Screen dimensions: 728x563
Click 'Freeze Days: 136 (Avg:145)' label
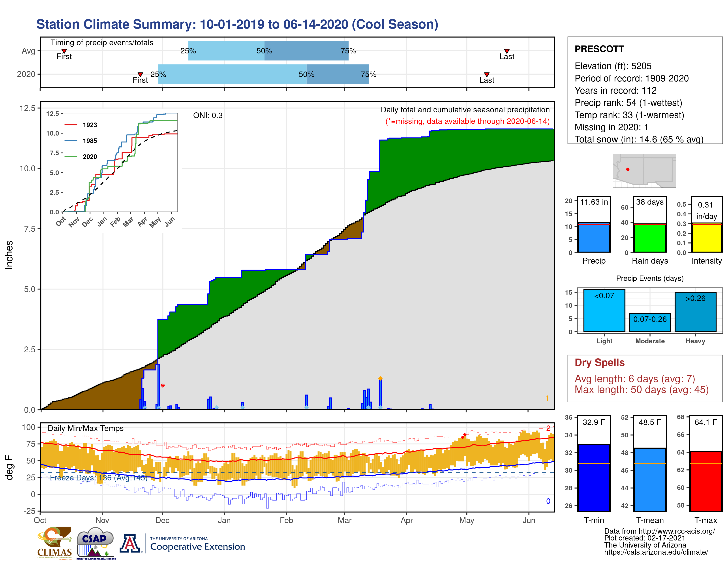tap(99, 478)
